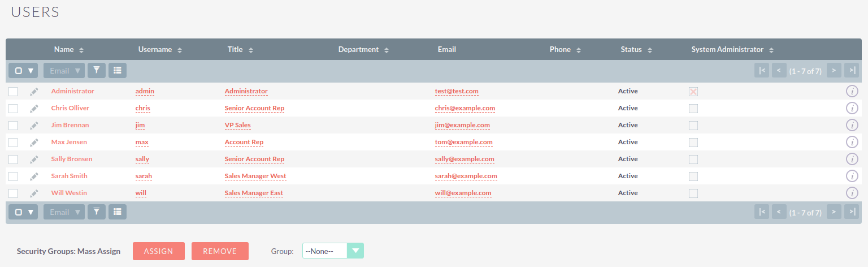Edit Will Westin via pencil icon
868x267 pixels.
34,193
